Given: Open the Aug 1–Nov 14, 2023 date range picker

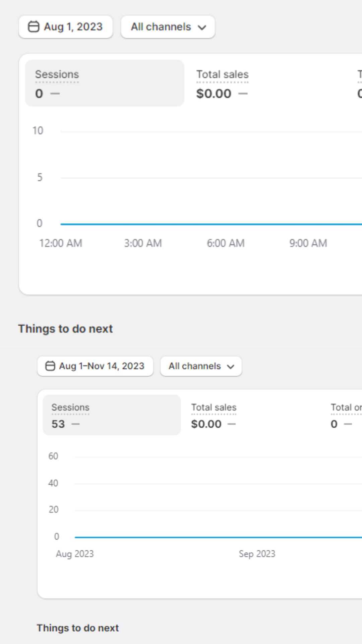Looking at the screenshot, I should [95, 366].
